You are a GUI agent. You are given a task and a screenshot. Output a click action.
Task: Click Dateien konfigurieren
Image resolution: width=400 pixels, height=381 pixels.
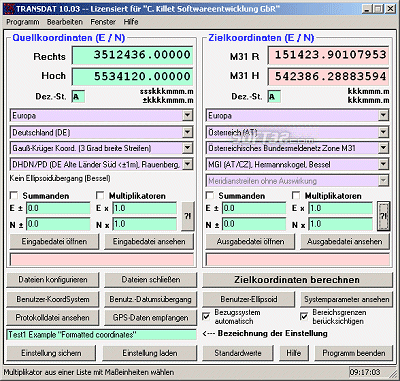point(53,280)
